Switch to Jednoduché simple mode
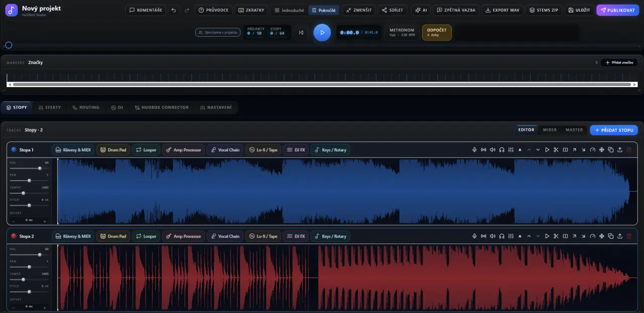 pyautogui.click(x=289, y=10)
